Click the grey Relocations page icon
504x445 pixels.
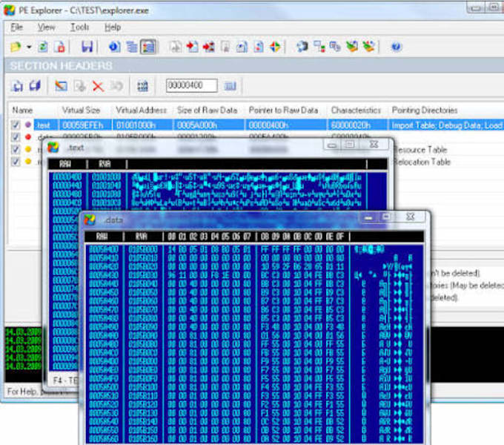coord(225,47)
